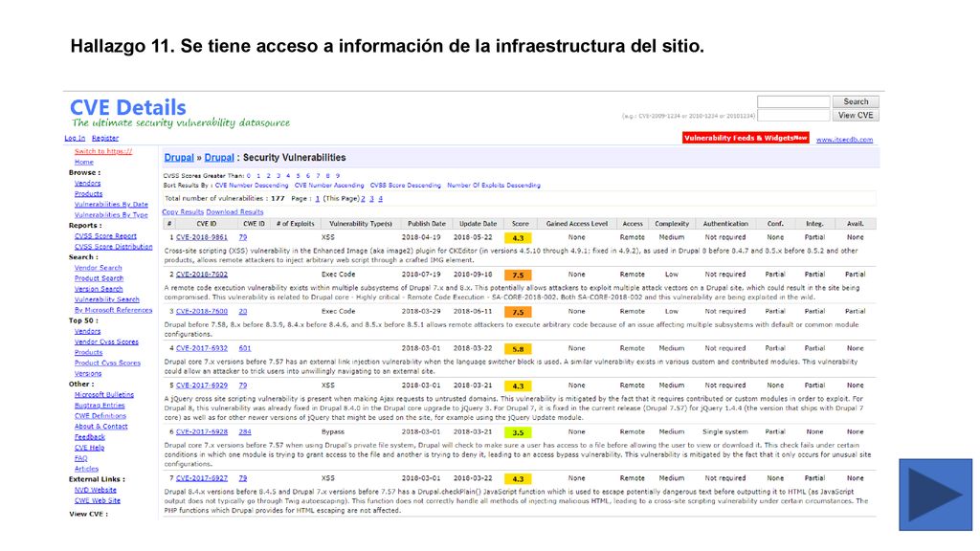The width and height of the screenshot is (980, 551).
Task: Open CVE-2018-7600 entry
Action: pyautogui.click(x=202, y=311)
